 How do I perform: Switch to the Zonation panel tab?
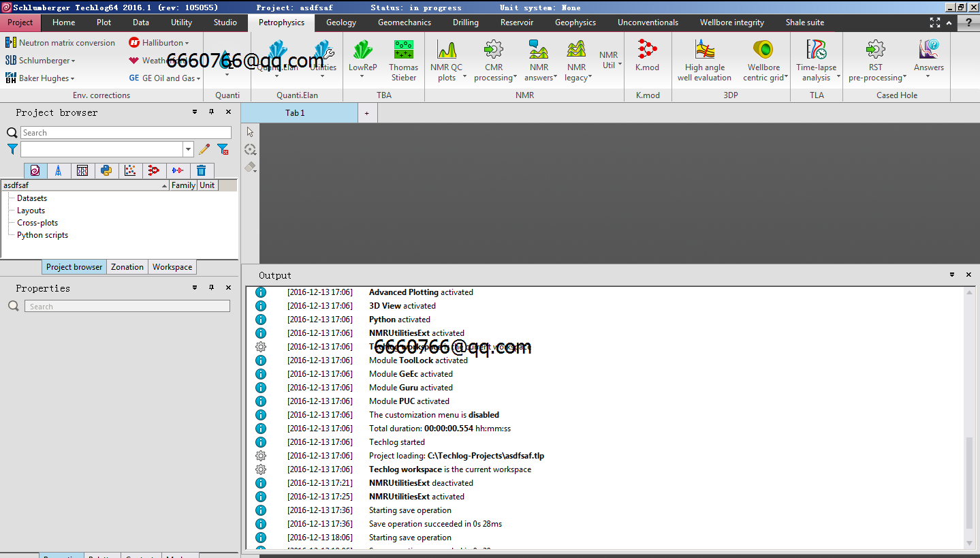click(127, 267)
